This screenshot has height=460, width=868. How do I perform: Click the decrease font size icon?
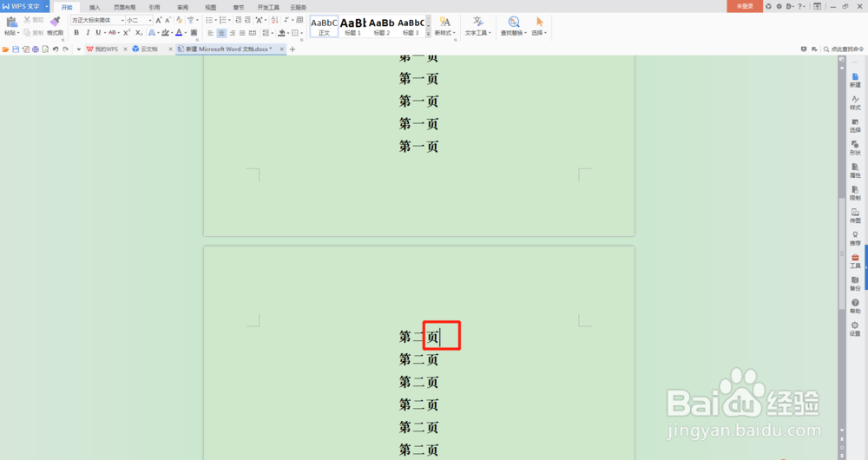168,21
